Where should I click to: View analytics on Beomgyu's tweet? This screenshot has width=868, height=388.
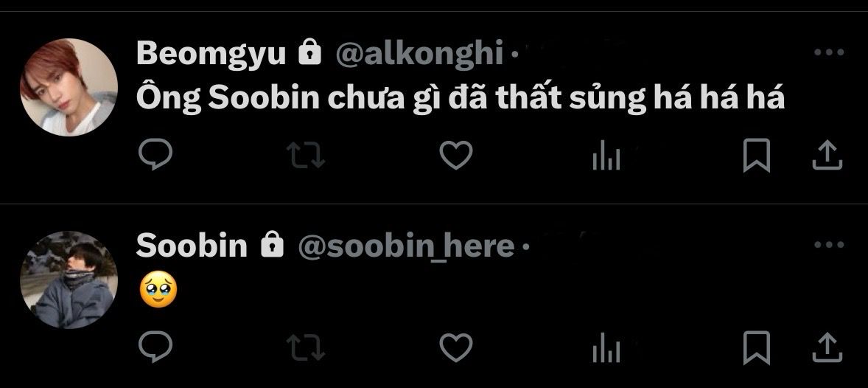click(606, 156)
